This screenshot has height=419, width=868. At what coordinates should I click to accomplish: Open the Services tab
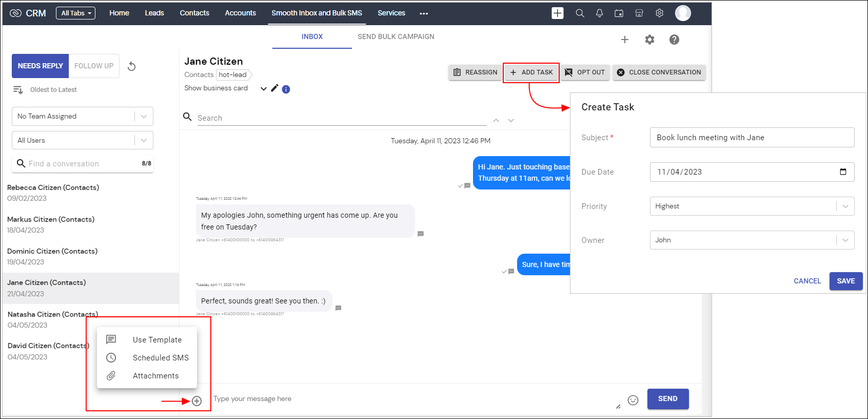tap(391, 13)
